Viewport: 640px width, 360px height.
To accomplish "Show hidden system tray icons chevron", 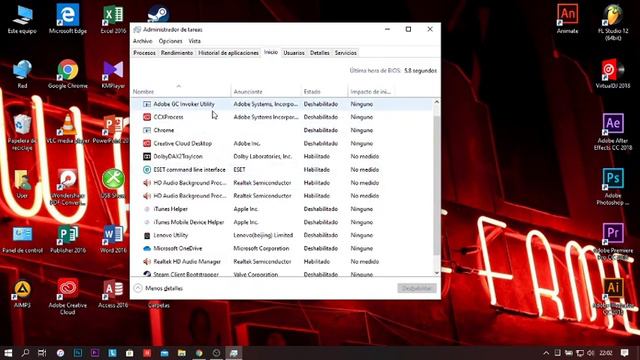I will tap(546, 353).
